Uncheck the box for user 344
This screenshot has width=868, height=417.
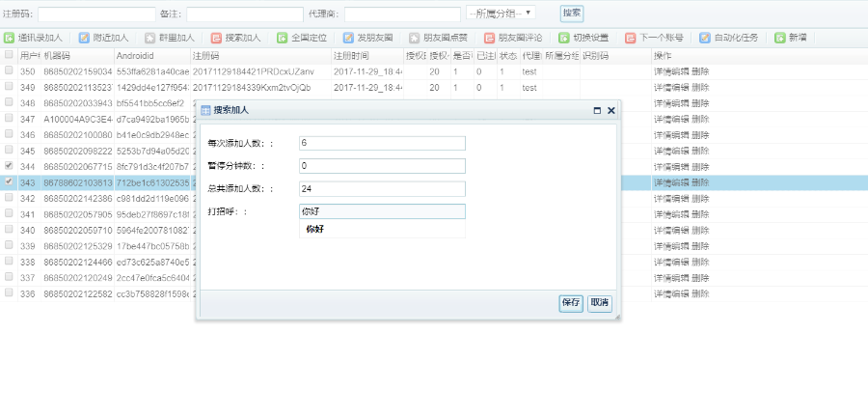pyautogui.click(x=9, y=165)
